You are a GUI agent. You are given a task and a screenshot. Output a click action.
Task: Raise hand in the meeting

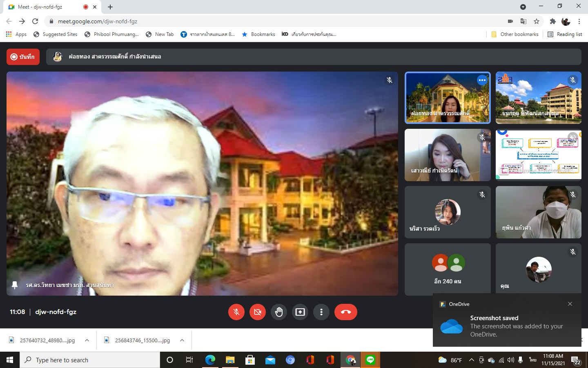[279, 312]
